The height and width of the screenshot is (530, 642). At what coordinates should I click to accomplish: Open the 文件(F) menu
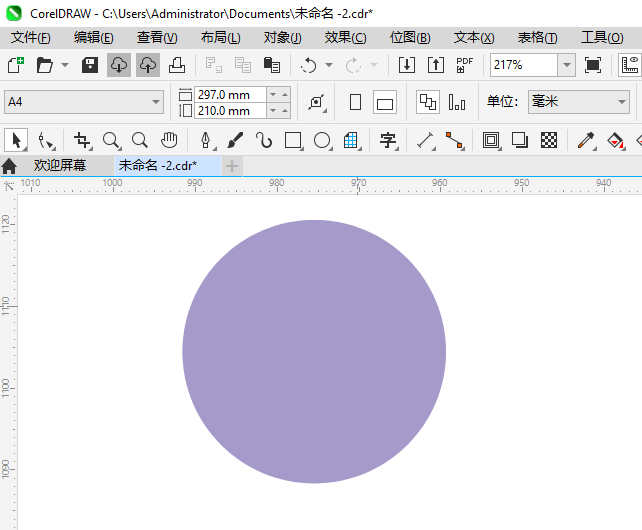(31, 38)
